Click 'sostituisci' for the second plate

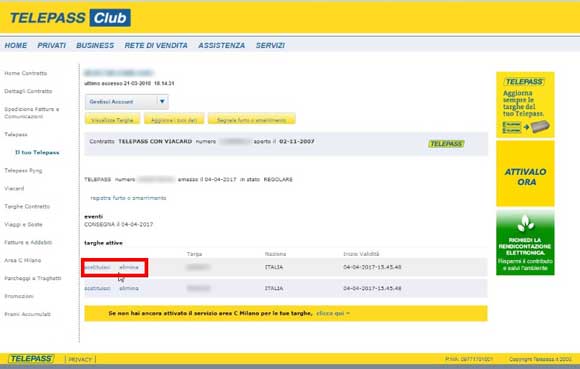coord(97,288)
